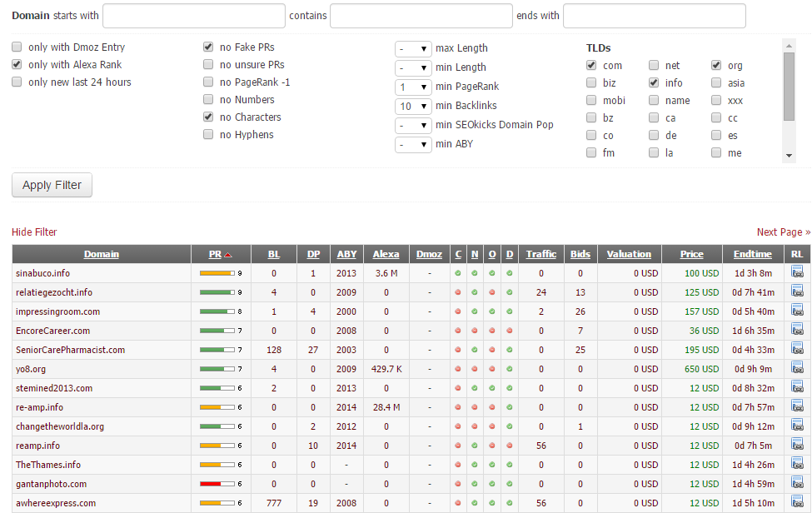Open RL icon for TheThames.info row
Viewport: 812px width, 513px height.
point(797,463)
